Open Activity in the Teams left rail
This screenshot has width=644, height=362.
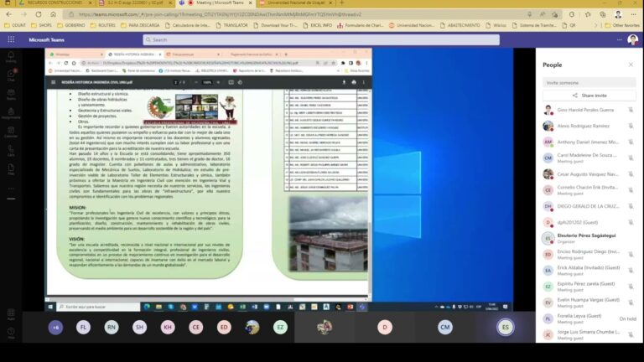pos(11,57)
